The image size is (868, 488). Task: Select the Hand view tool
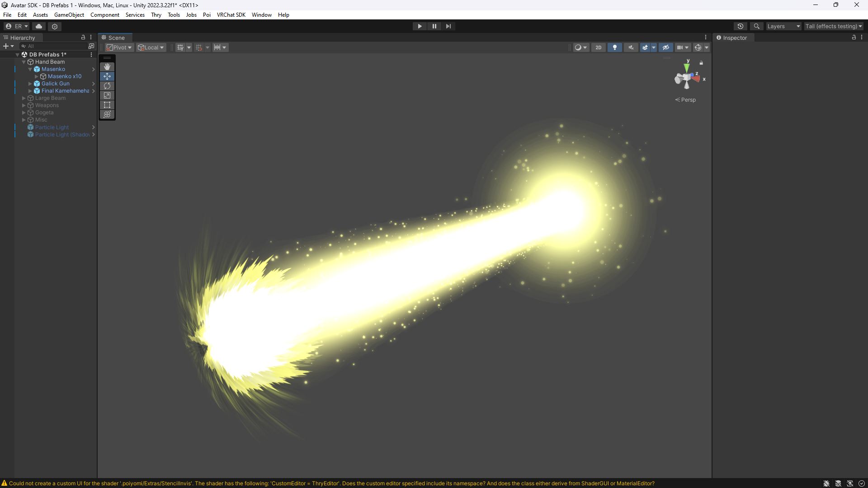107,67
